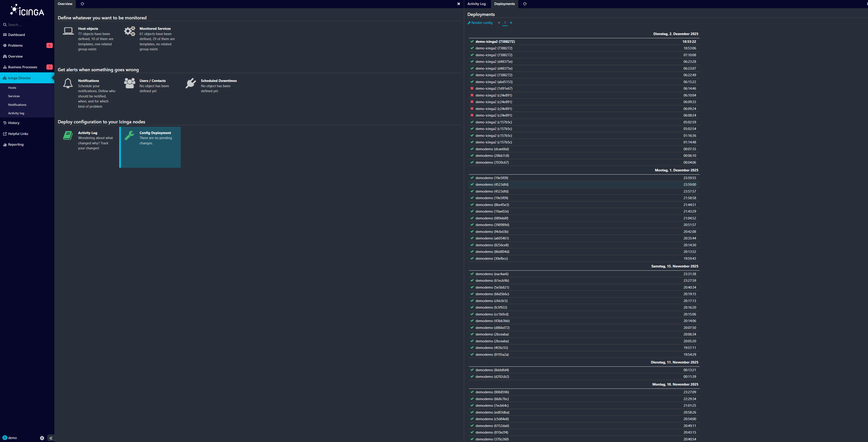Click the Users / Contacts people icon
This screenshot has height=442, width=868.
tap(130, 83)
